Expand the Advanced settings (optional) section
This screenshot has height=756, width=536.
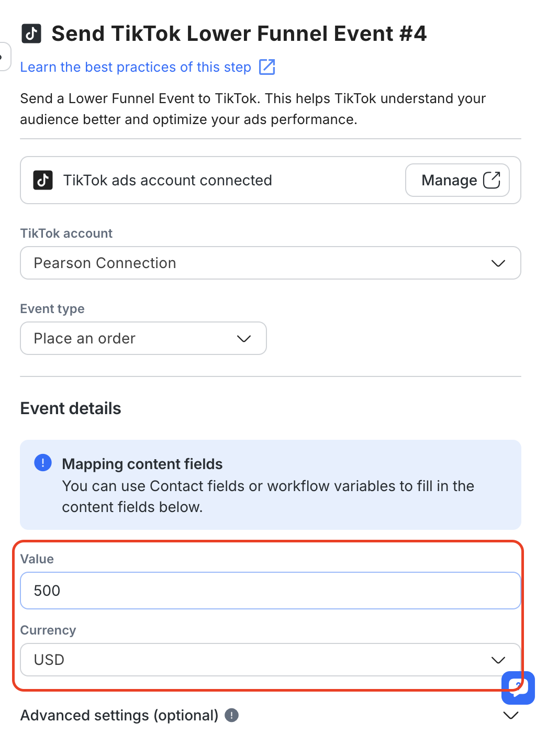119,715
